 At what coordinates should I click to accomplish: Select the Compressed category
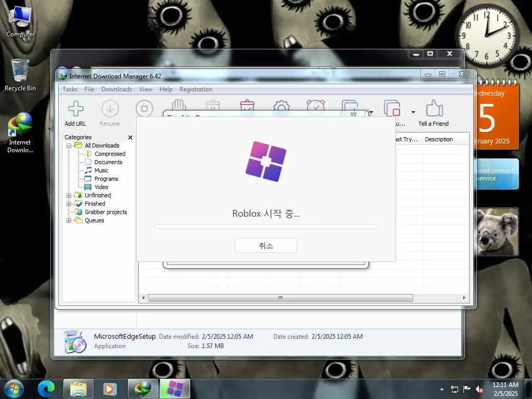pyautogui.click(x=110, y=154)
